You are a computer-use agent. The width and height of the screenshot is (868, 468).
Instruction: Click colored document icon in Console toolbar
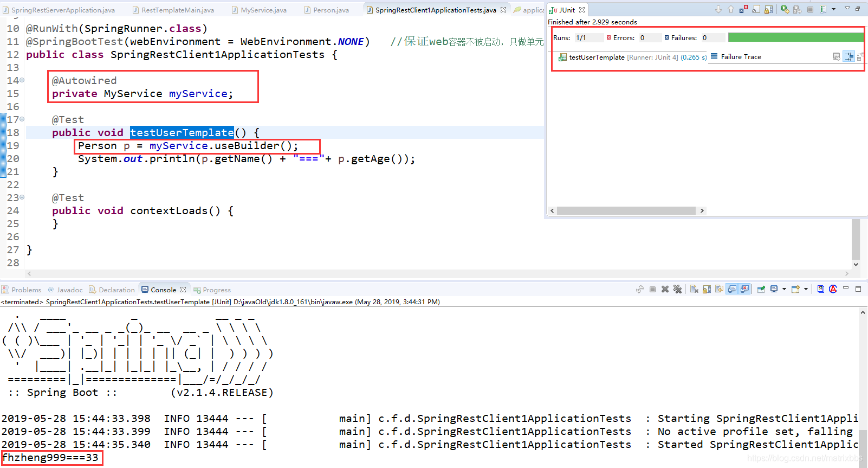[820, 289]
